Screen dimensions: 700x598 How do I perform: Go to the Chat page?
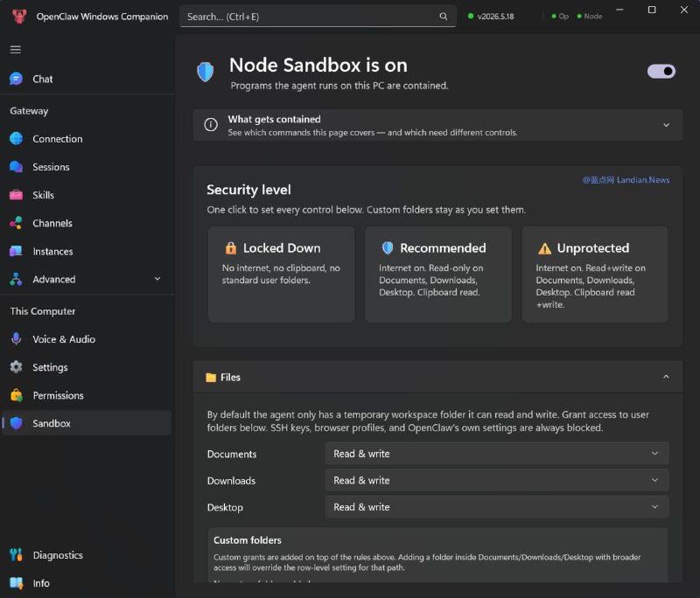[87, 79]
